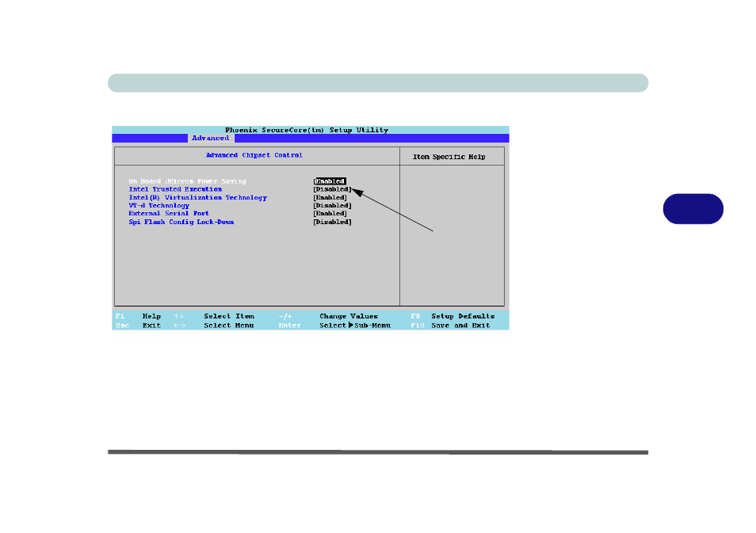Click F10 Save and Exit in footer
This screenshot has height=533, width=756.
[x=450, y=326]
